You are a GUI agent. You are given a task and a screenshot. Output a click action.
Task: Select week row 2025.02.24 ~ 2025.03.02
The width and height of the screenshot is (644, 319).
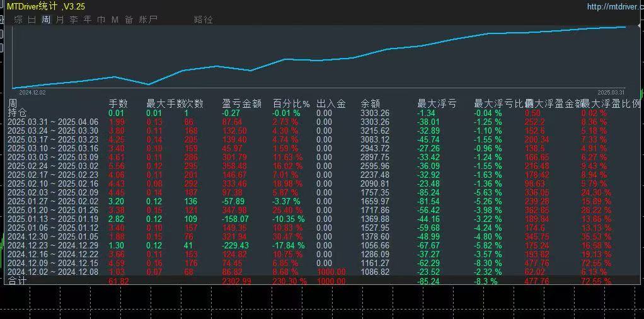(x=54, y=166)
